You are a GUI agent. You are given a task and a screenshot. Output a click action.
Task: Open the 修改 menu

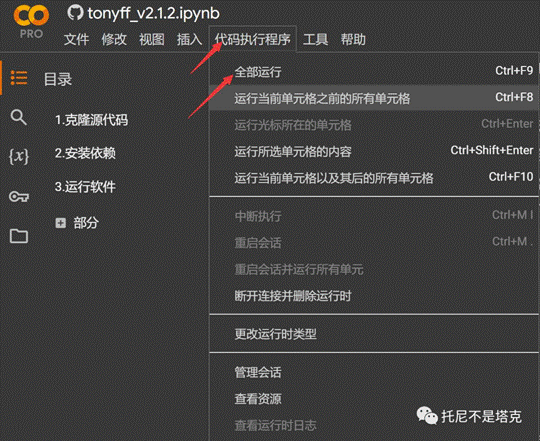114,39
